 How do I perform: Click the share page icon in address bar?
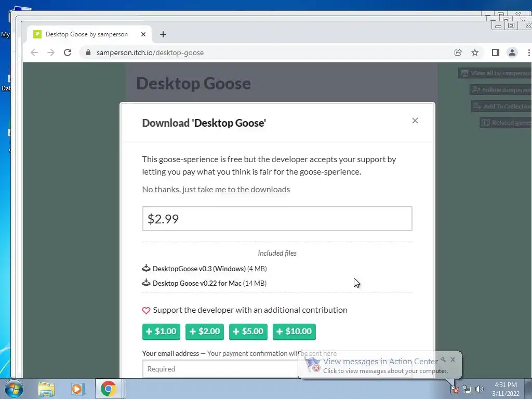pyautogui.click(x=458, y=52)
